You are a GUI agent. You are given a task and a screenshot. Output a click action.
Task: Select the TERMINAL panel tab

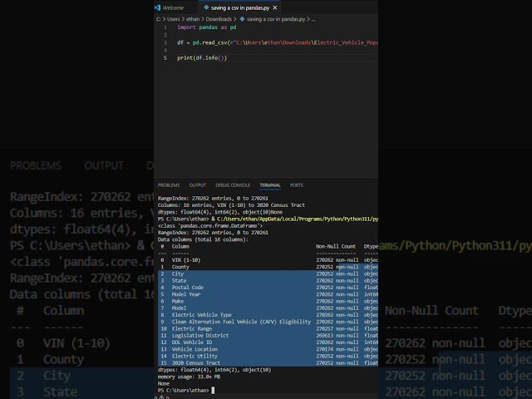[270, 185]
